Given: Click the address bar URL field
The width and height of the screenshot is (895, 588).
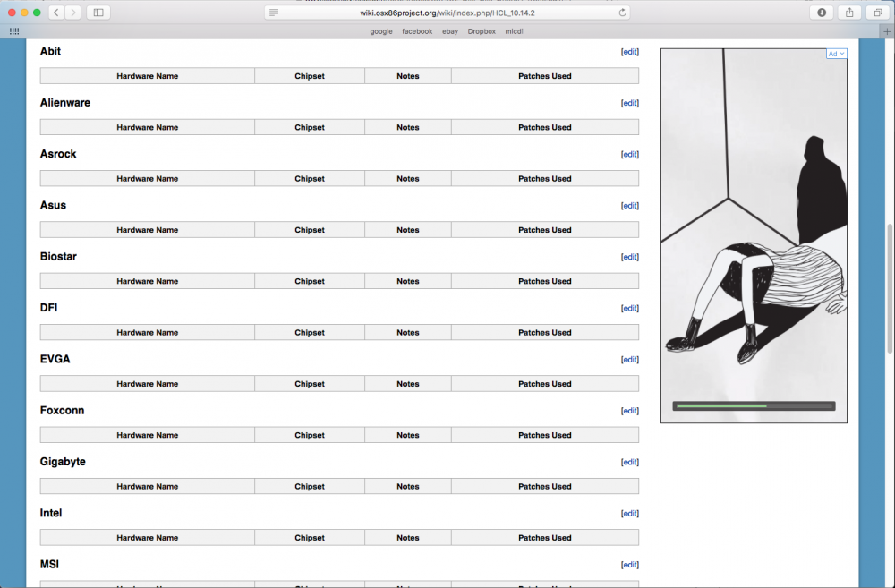Looking at the screenshot, I should click(447, 13).
